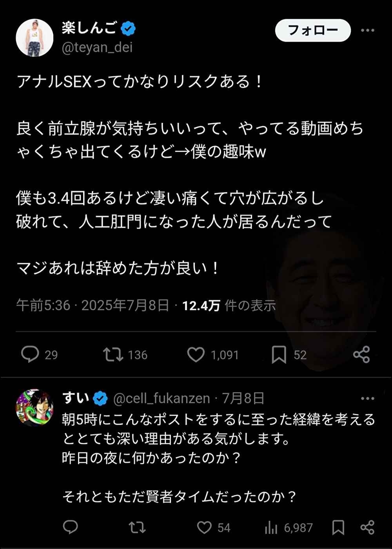Image resolution: width=392 pixels, height=549 pixels.
Task: Open the reply author's avatar
Action: [34, 408]
